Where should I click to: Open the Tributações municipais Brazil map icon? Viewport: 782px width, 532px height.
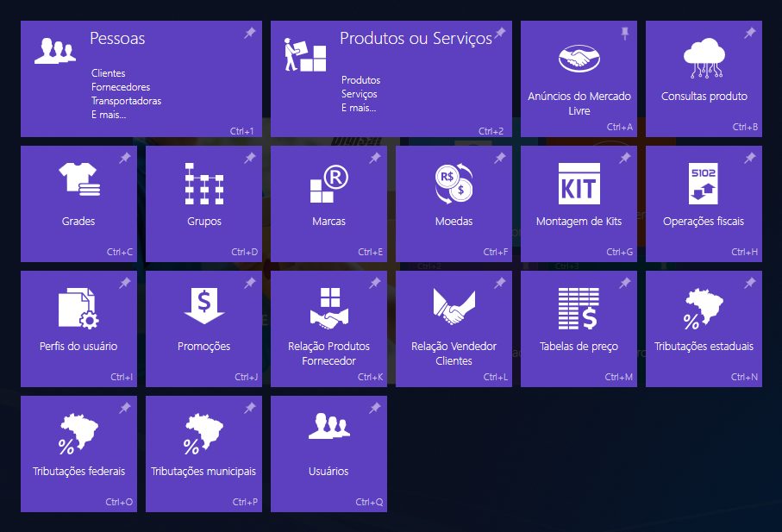[x=204, y=434]
